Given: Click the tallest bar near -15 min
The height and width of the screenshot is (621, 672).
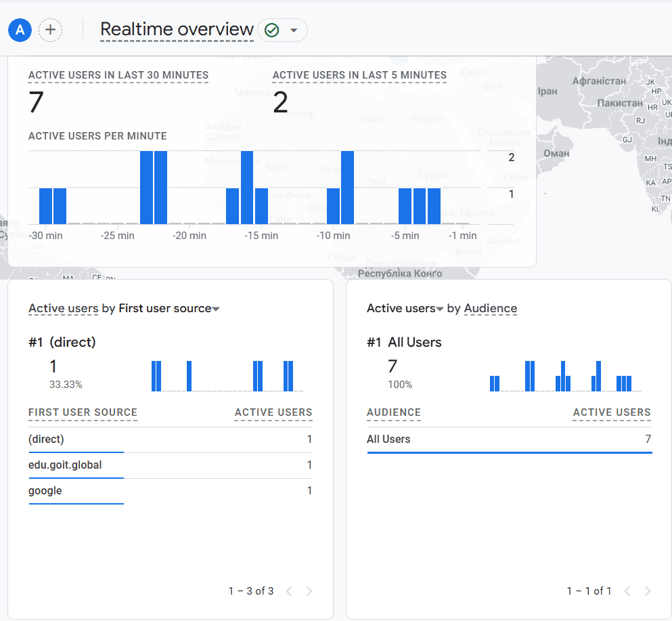Looking at the screenshot, I should coord(247,188).
